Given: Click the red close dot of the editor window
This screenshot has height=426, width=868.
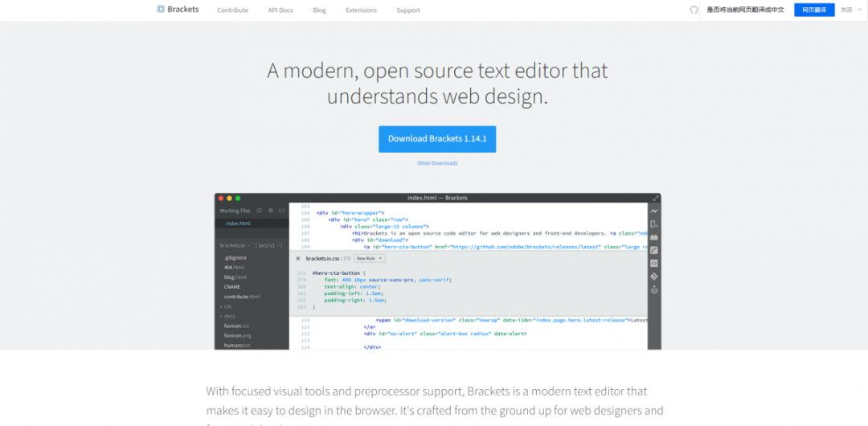Looking at the screenshot, I should [x=221, y=198].
